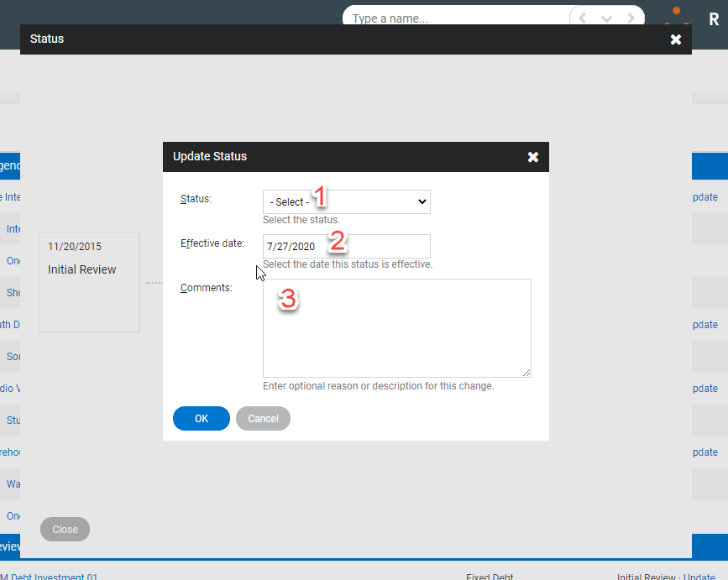Click inside the Comments text area

[x=397, y=328]
